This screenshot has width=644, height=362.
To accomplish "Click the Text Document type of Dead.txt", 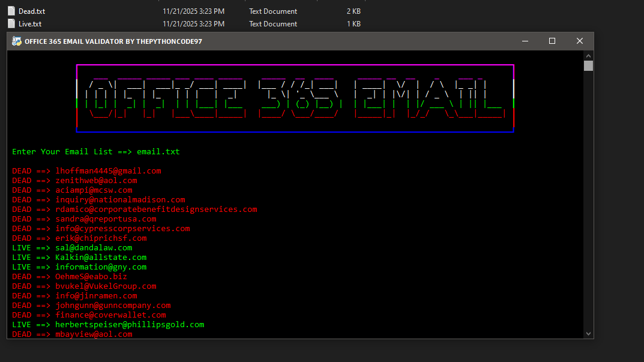I will 273,11.
